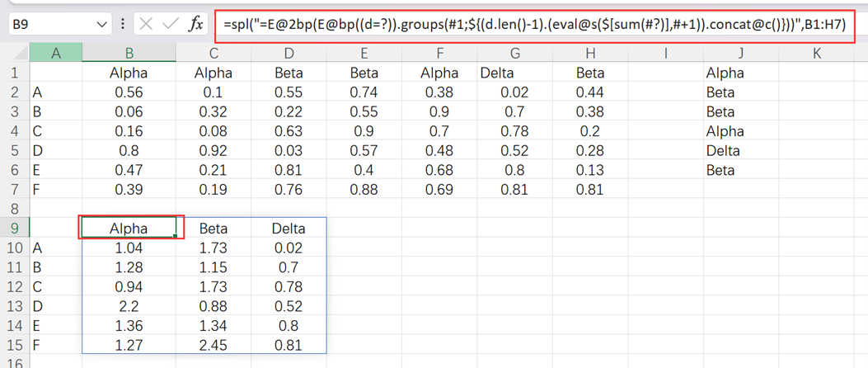The image size is (868, 368).
Task: Select the column K header
Action: pyautogui.click(x=816, y=54)
